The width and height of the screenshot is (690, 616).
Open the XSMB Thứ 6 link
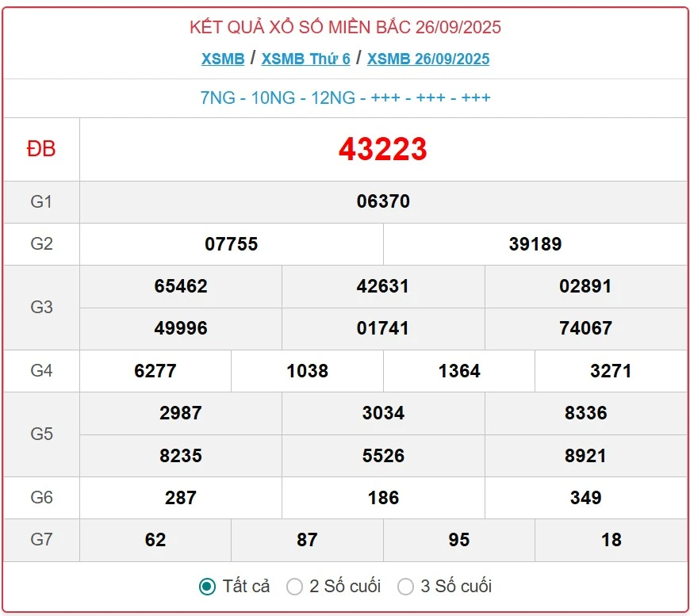coord(305,59)
